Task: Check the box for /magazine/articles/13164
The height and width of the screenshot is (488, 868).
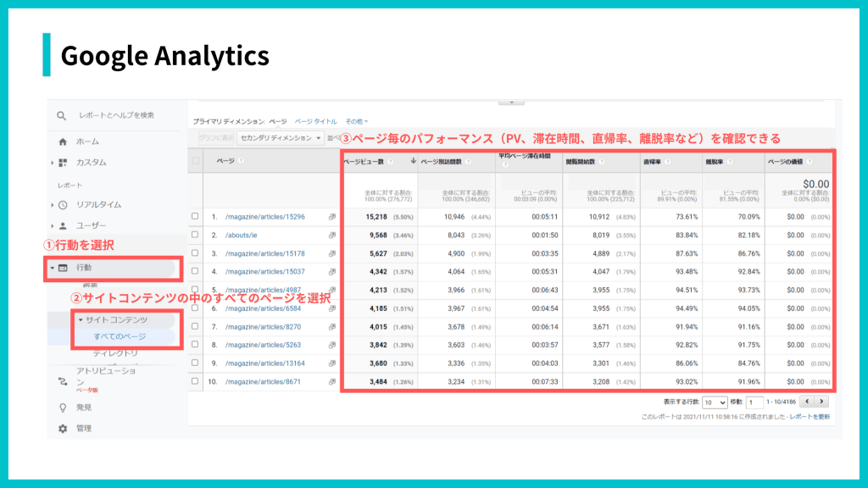Action: [195, 363]
